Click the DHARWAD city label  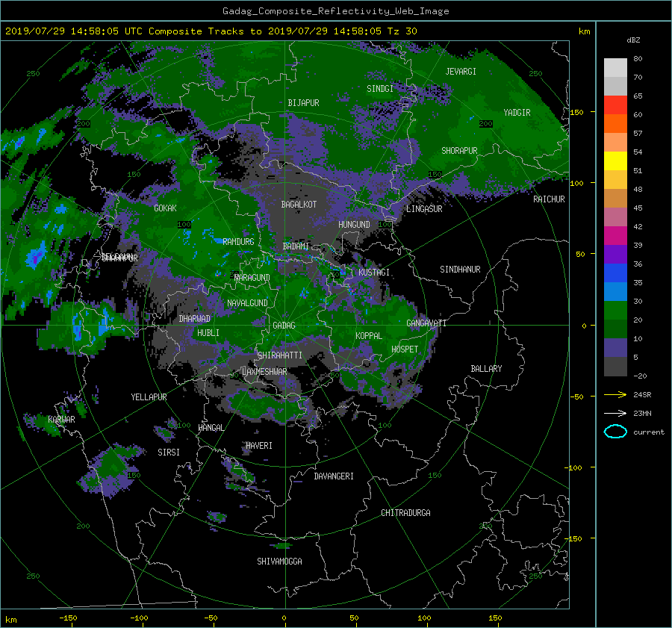(x=195, y=319)
